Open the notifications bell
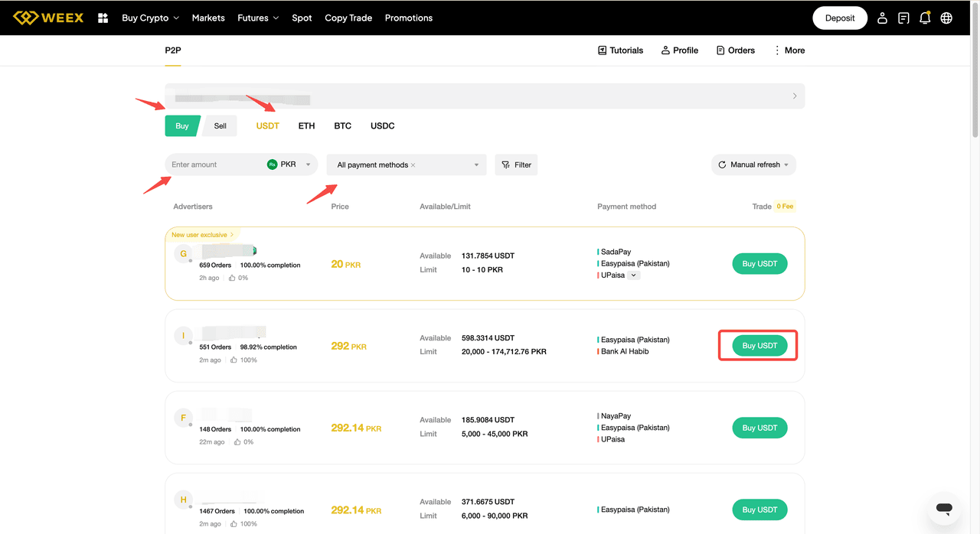 click(925, 18)
